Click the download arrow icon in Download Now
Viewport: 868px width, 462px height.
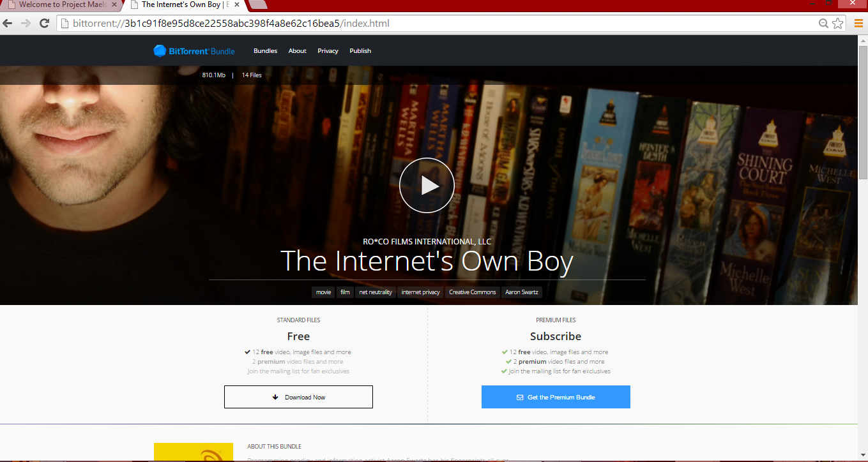[275, 397]
